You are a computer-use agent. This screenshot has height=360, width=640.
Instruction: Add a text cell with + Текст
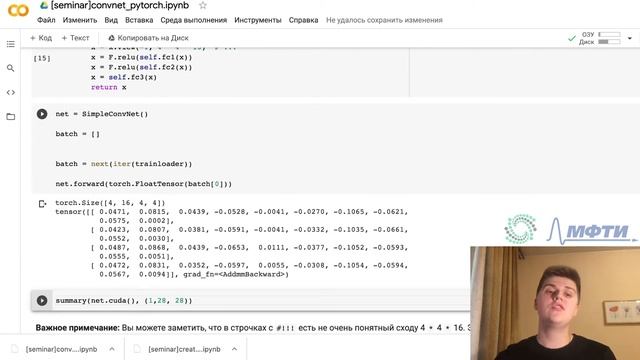pyautogui.click(x=75, y=38)
